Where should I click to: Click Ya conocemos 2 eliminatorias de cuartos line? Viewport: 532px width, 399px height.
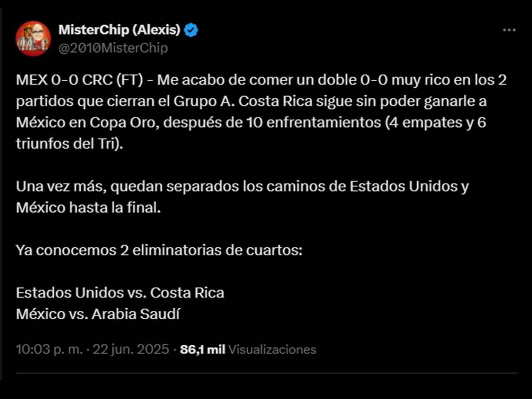(x=159, y=250)
